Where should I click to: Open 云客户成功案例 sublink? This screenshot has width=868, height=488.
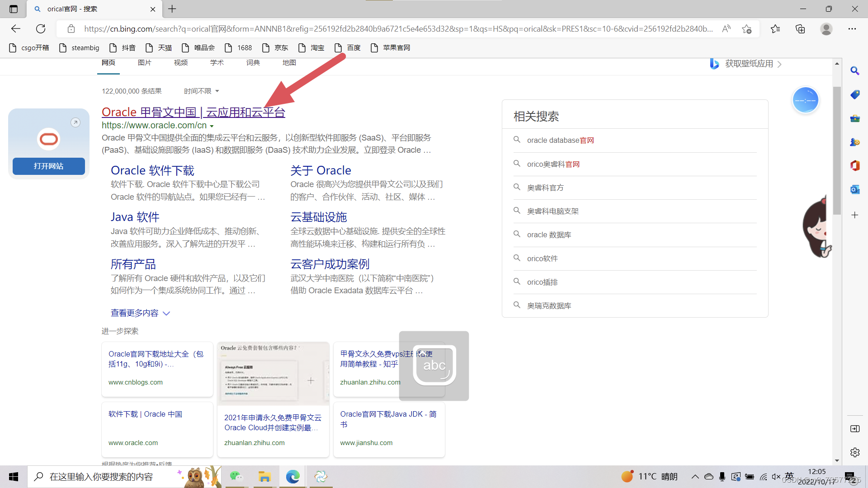[330, 264]
